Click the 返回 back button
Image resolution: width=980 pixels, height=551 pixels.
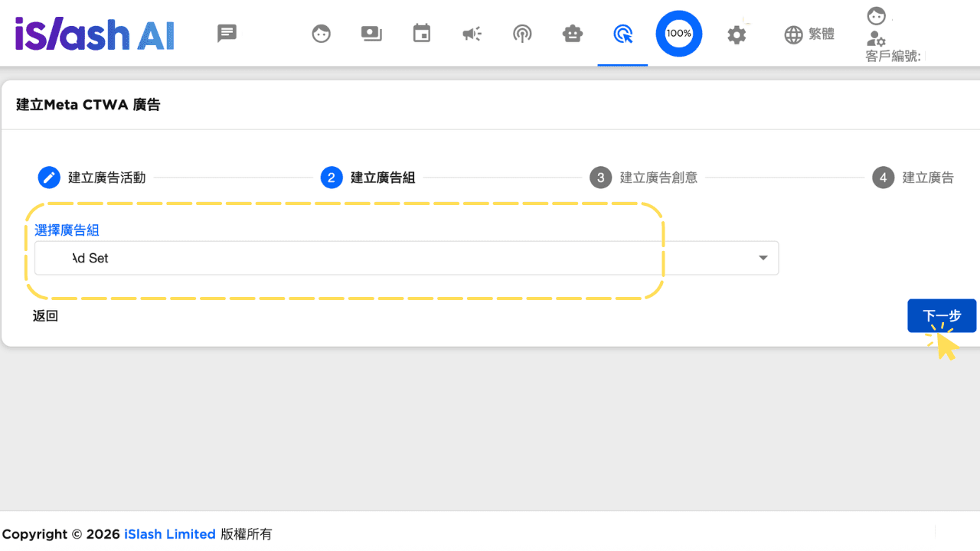click(x=46, y=316)
